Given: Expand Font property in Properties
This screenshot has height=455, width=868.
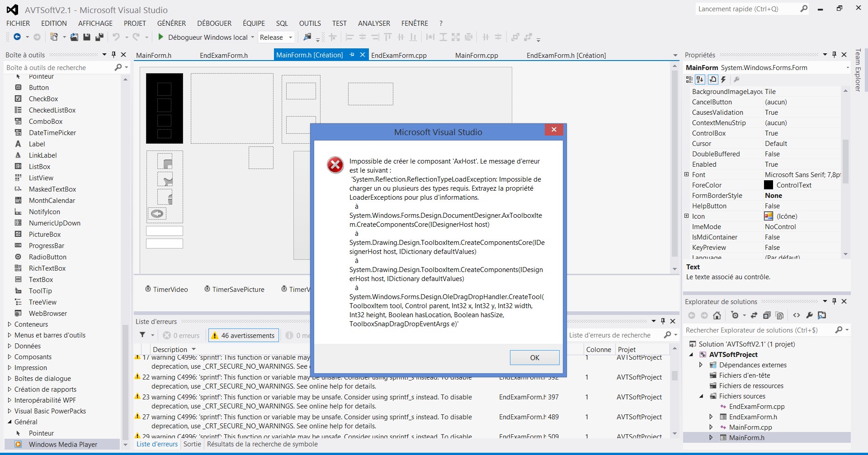Looking at the screenshot, I should click(x=687, y=174).
